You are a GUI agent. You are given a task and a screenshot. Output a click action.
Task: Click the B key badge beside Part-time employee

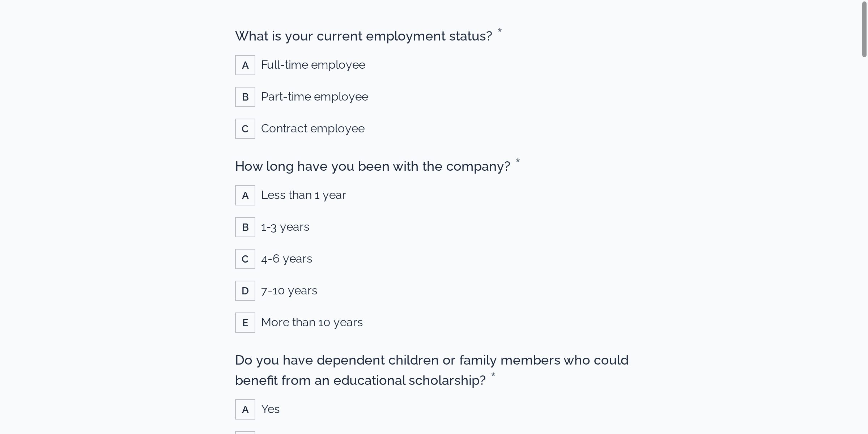click(x=245, y=97)
